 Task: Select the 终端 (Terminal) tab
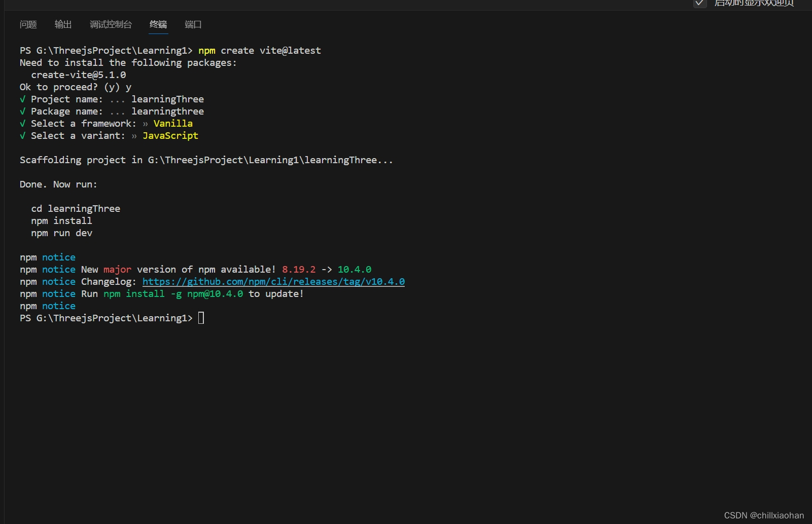pyautogui.click(x=158, y=24)
